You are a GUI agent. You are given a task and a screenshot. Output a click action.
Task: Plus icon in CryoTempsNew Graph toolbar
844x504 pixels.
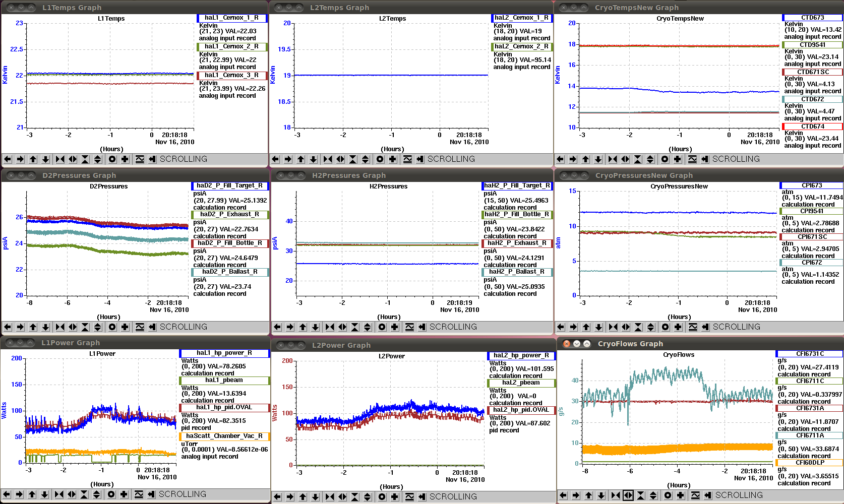pos(678,159)
